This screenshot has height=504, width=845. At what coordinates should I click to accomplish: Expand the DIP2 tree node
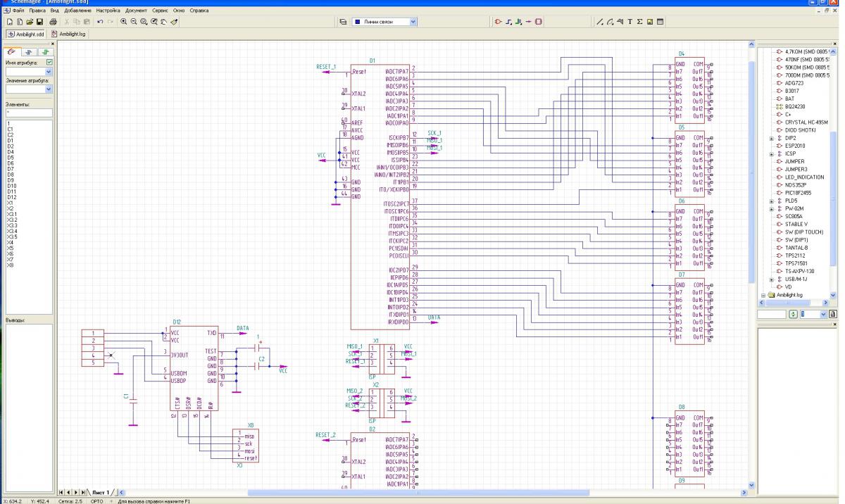click(x=771, y=138)
